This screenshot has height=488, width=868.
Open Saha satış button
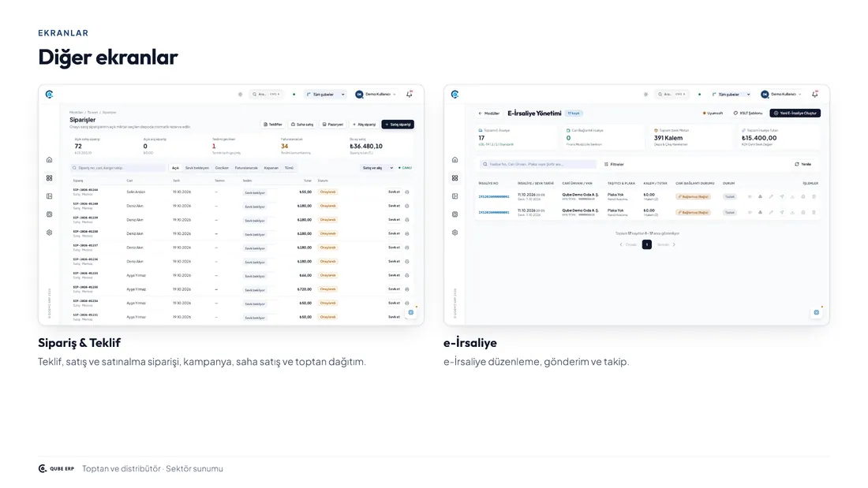coord(302,125)
